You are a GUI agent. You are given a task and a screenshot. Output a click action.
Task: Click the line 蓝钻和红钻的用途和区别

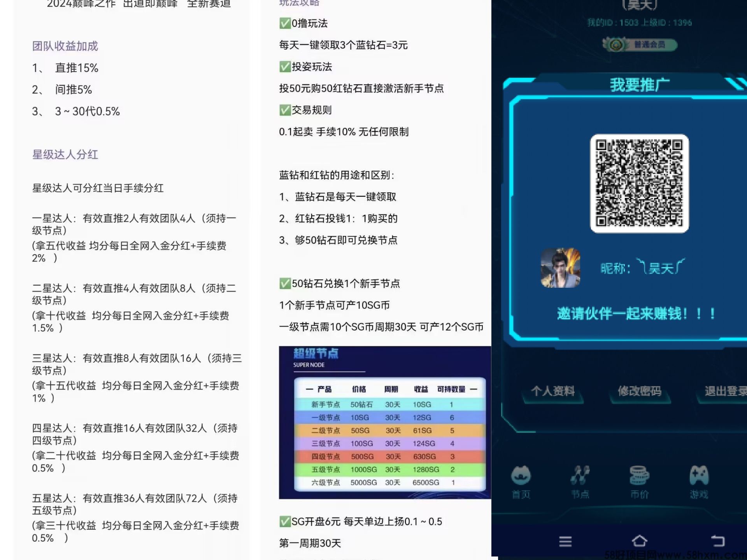pyautogui.click(x=337, y=175)
